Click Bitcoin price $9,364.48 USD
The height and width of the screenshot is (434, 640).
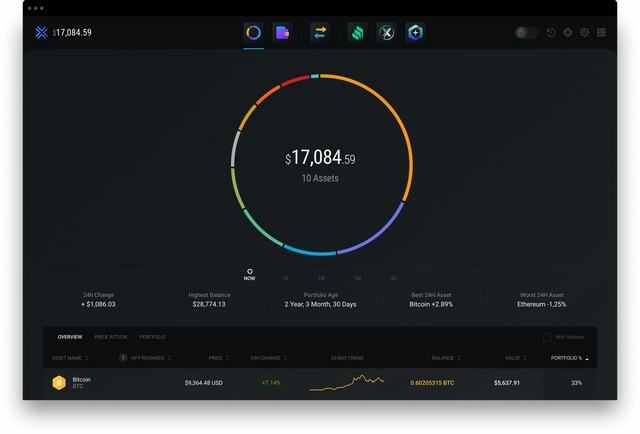point(204,383)
